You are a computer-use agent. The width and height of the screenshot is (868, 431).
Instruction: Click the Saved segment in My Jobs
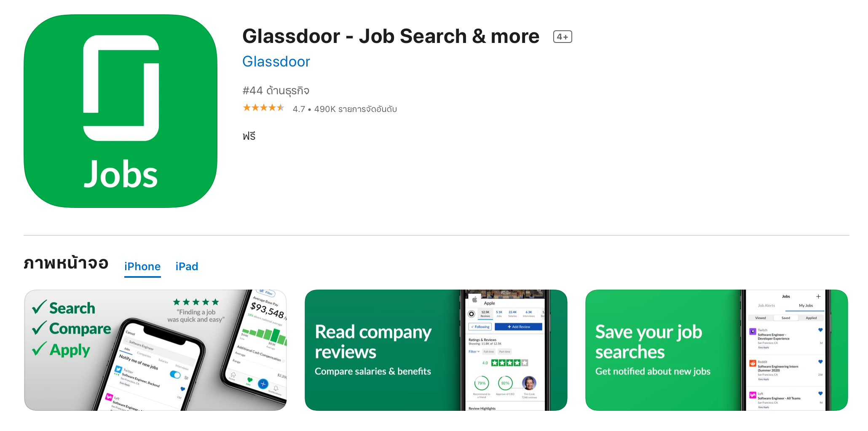786,318
